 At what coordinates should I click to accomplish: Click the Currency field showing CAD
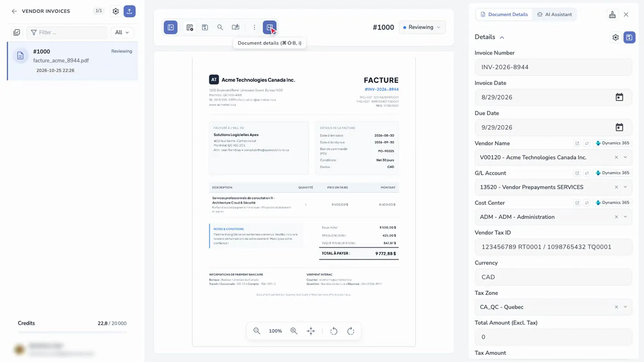553,277
